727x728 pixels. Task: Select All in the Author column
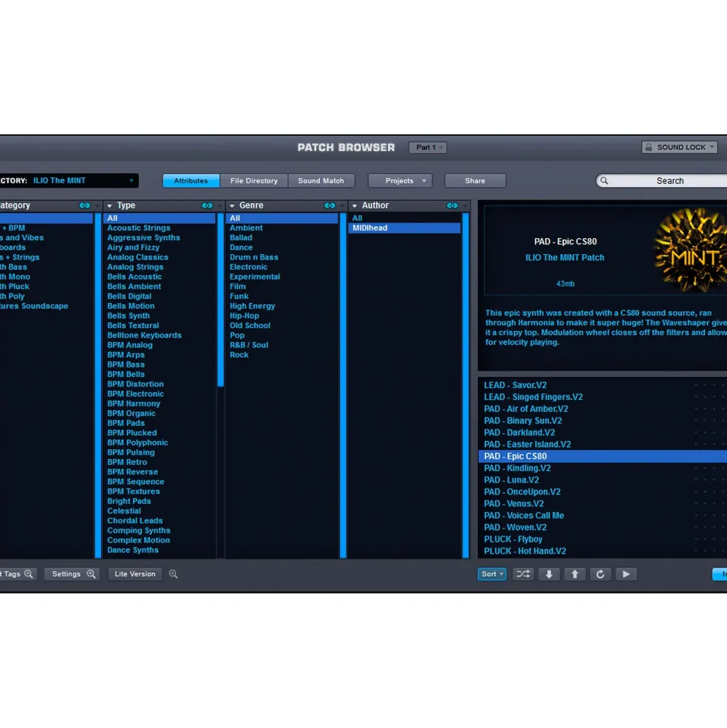[x=357, y=218]
